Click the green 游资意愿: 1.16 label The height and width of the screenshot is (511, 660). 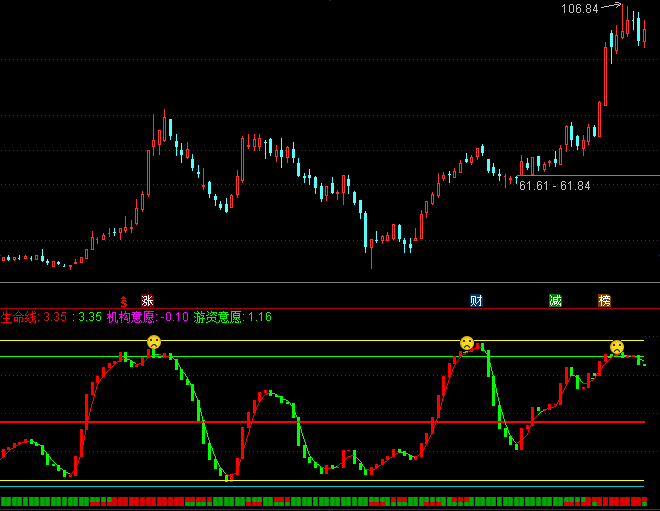[233, 317]
